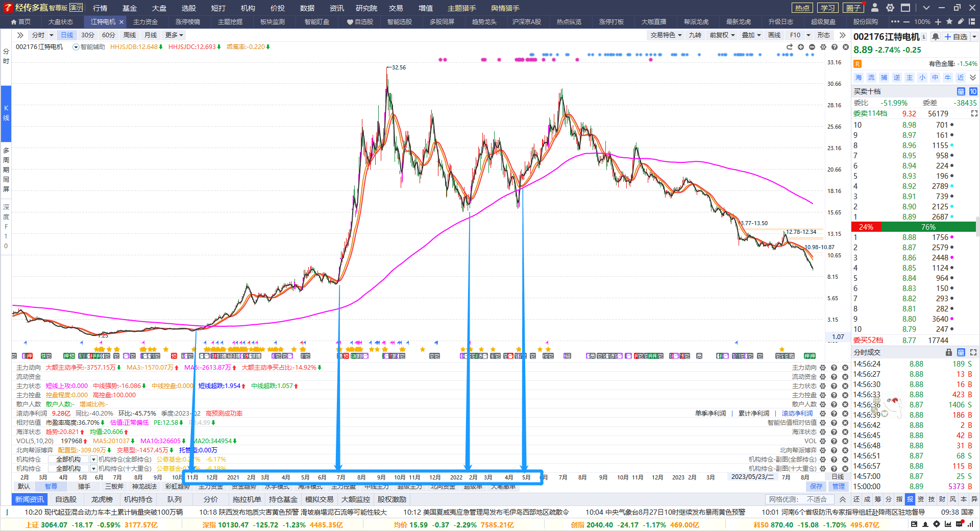This screenshot has height=531, width=980.
Task: Toggle 量 button in 分时成交 header
Action: (x=961, y=352)
